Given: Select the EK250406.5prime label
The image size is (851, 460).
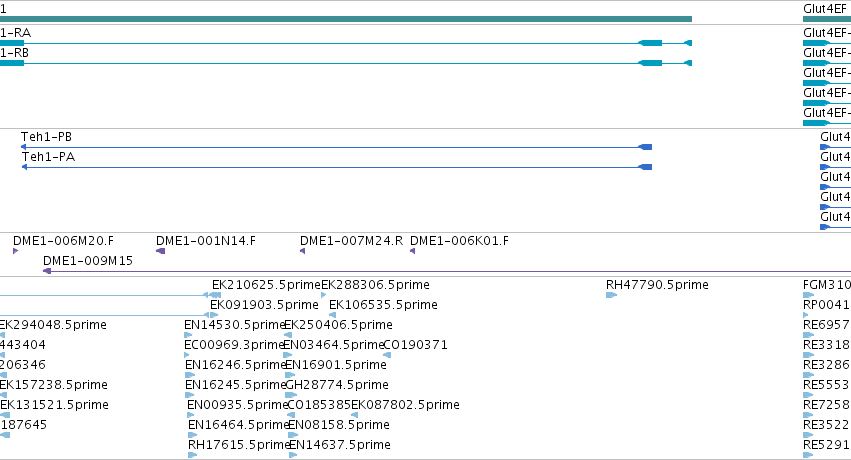Looking at the screenshot, I should pyautogui.click(x=339, y=325).
